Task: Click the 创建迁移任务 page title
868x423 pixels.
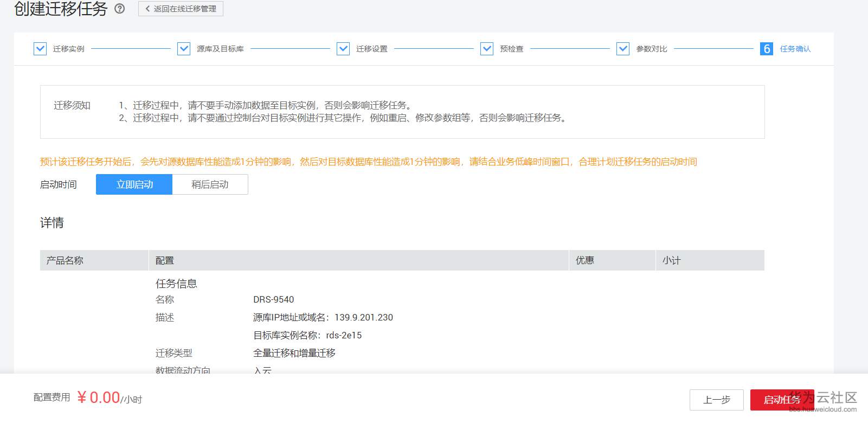Action: pyautogui.click(x=61, y=9)
